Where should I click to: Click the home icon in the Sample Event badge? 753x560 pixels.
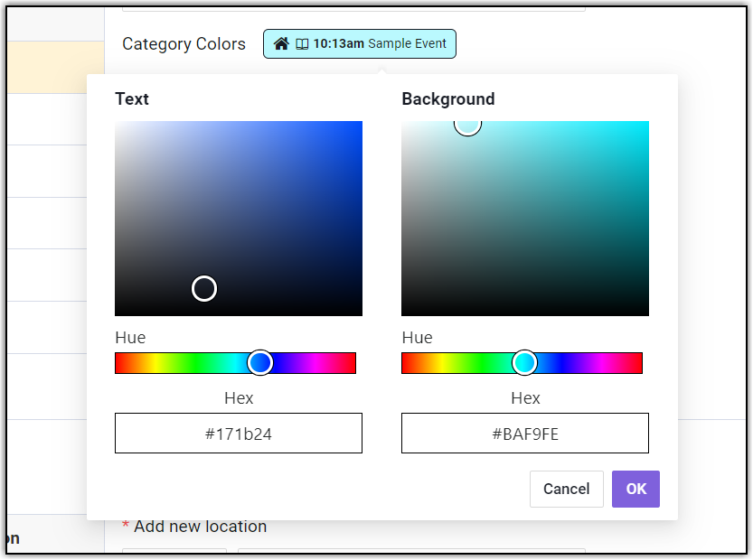[x=281, y=43]
